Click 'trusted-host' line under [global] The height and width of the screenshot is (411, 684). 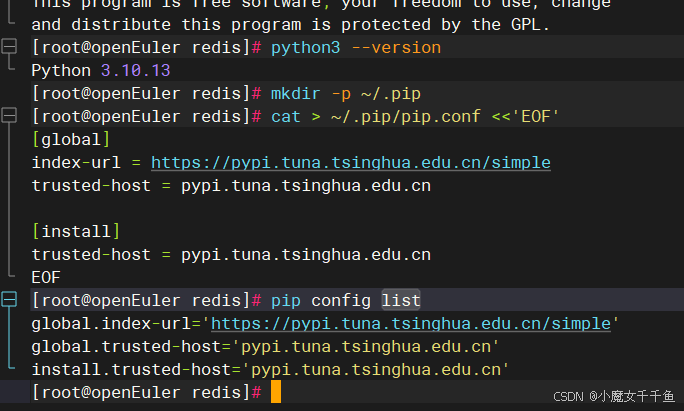pyautogui.click(x=231, y=186)
